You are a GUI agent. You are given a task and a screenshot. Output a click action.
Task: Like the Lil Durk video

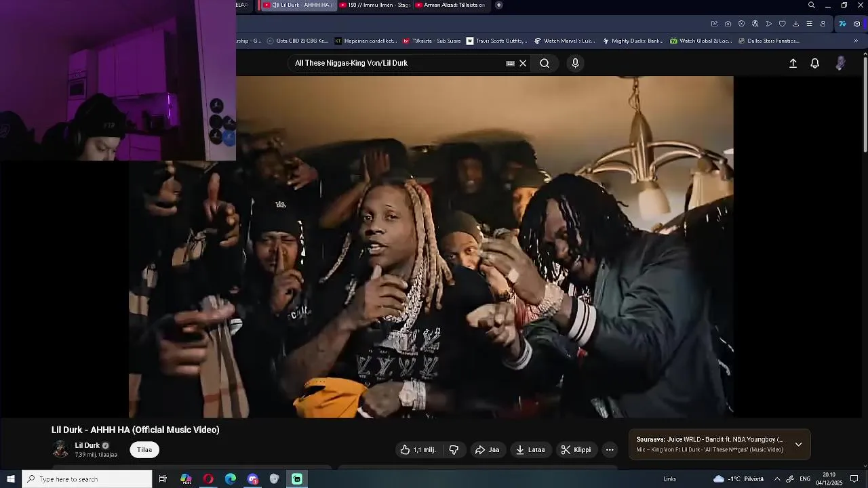tap(418, 450)
